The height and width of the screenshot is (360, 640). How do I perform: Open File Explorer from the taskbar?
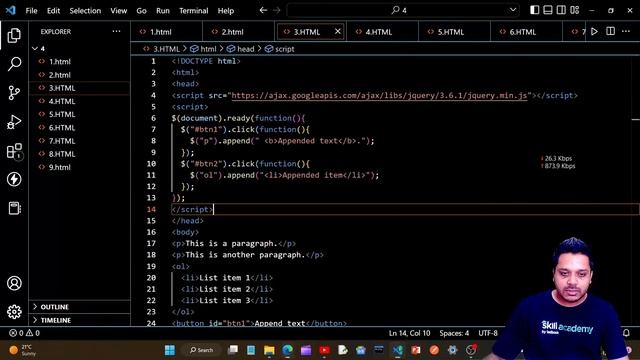269,350
